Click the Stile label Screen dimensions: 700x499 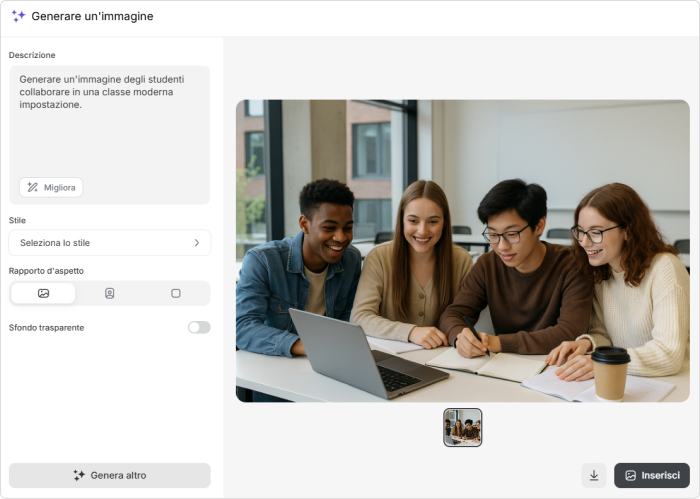point(17,220)
